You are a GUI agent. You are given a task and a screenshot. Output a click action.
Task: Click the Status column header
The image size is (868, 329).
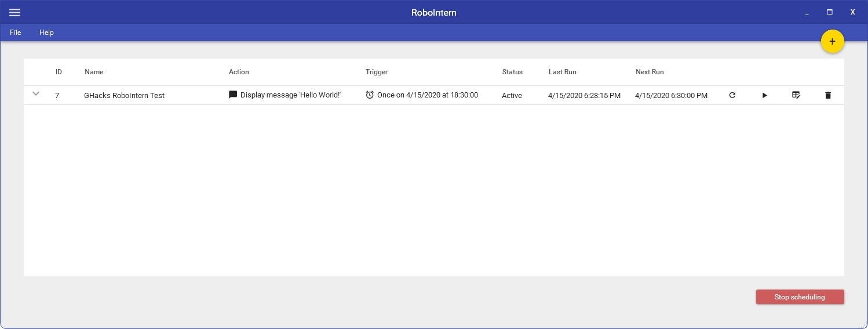(x=512, y=72)
